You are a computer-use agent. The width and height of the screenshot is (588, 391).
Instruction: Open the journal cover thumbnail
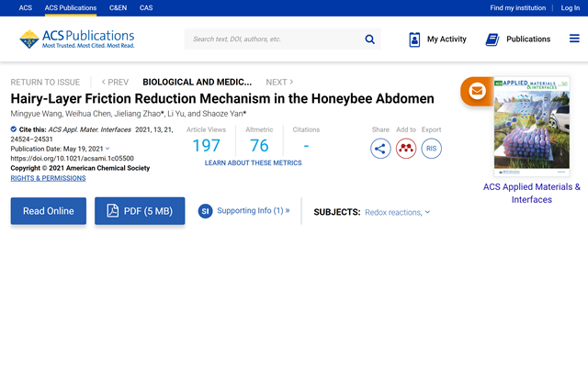[531, 127]
